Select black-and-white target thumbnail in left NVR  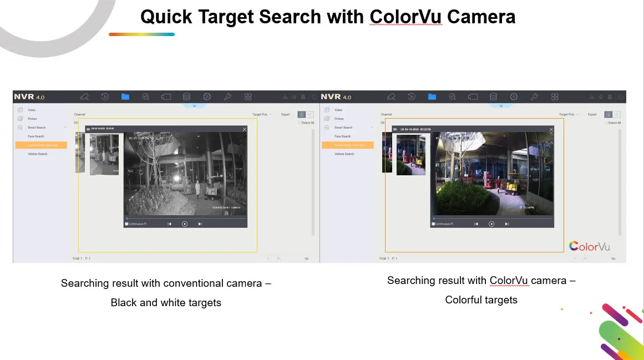[104, 154]
